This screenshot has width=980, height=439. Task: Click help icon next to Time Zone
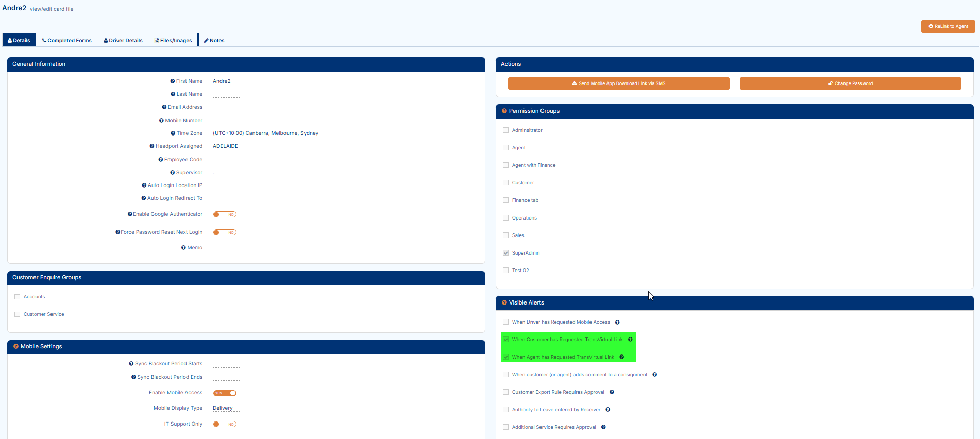tap(173, 133)
